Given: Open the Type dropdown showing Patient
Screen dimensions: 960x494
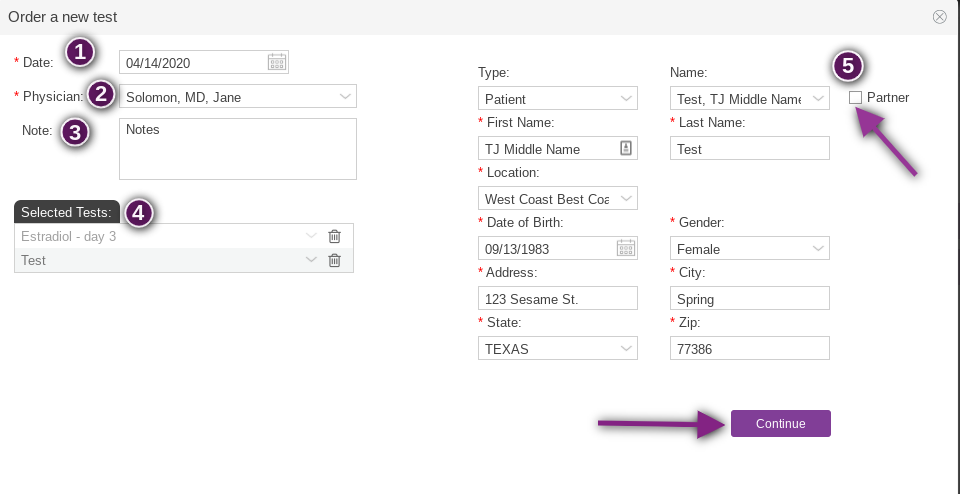Looking at the screenshot, I should (626, 98).
